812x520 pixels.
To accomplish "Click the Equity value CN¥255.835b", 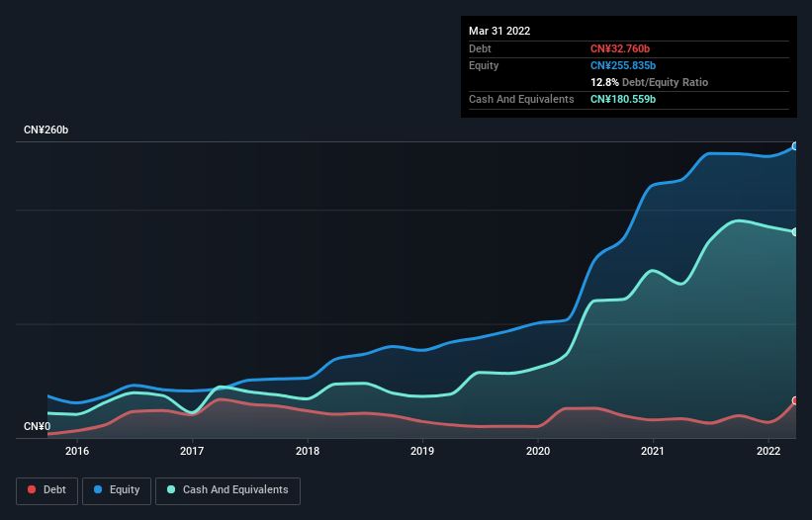I will pyautogui.click(x=623, y=65).
